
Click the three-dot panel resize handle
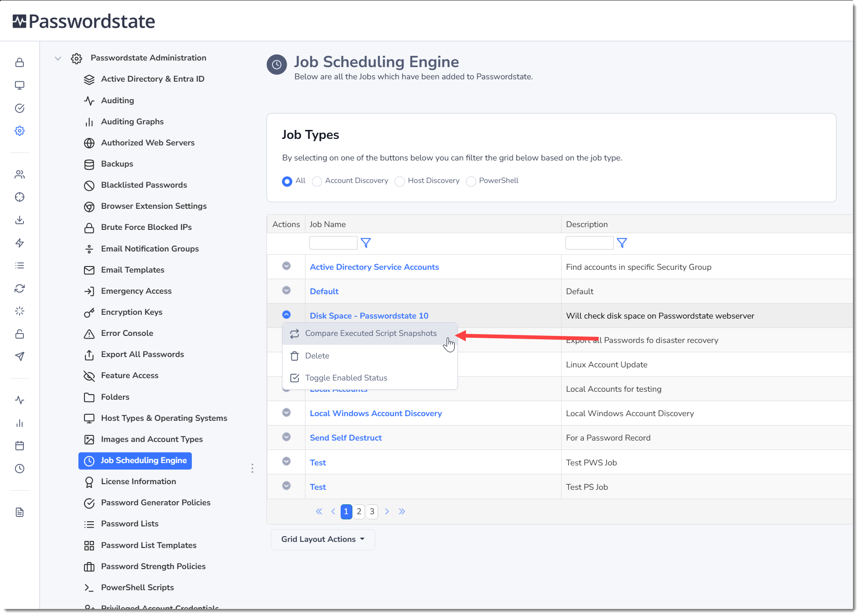pos(252,468)
